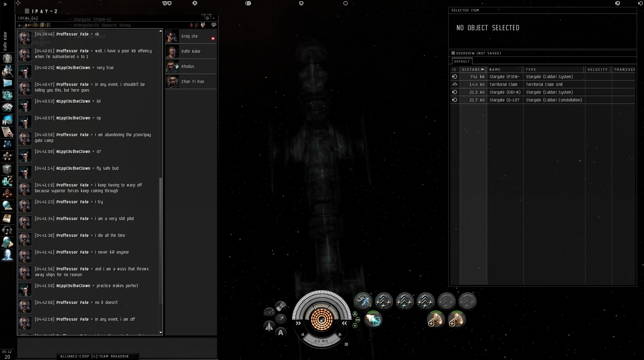This screenshot has width=644, height=360.
Task: Click the Velocity column header in Overview
Action: pyautogui.click(x=598, y=69)
